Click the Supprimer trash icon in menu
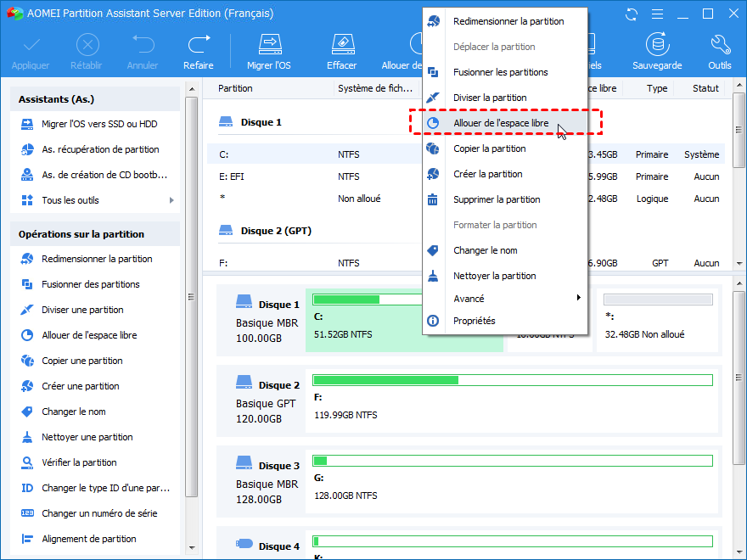This screenshot has width=747, height=560. [x=433, y=199]
